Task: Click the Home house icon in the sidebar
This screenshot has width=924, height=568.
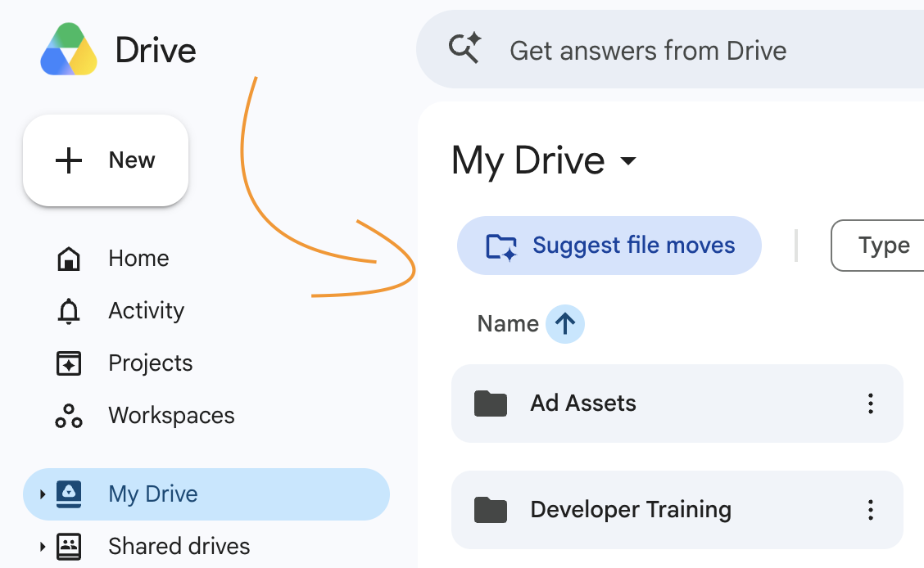Action: 68,259
